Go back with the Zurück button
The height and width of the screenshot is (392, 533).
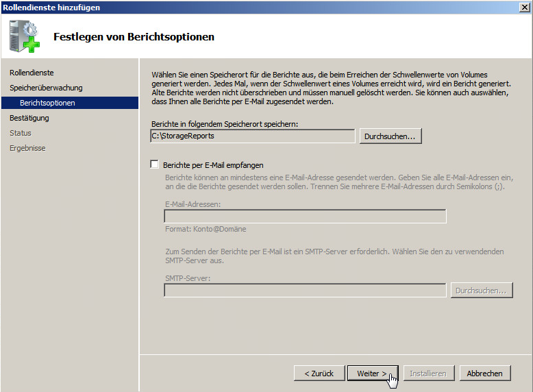click(x=318, y=373)
